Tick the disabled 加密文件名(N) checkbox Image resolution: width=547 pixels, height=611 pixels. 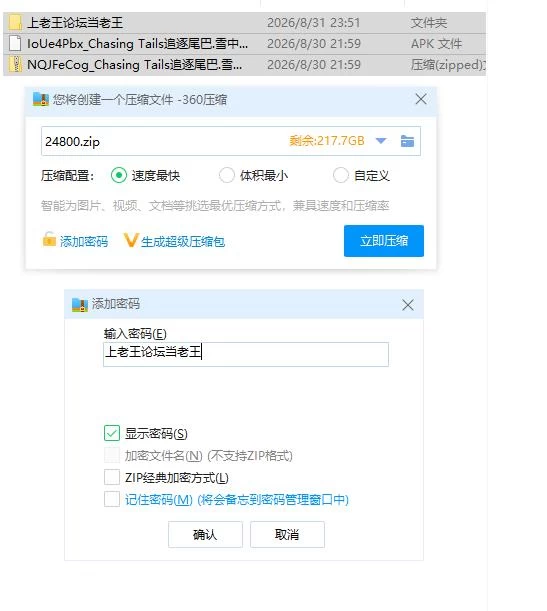(112, 455)
